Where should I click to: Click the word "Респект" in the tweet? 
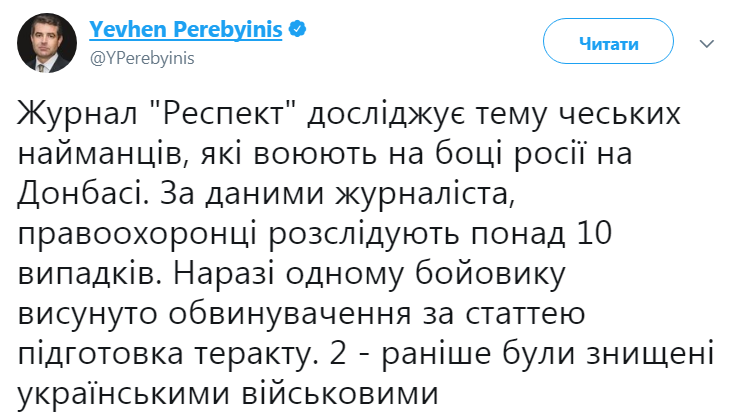(223, 115)
